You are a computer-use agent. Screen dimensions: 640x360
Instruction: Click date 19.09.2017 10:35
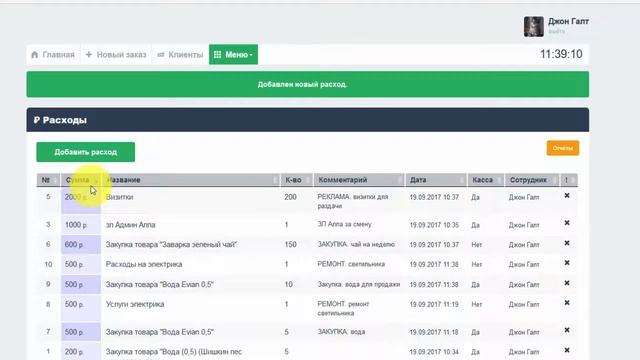434,225
